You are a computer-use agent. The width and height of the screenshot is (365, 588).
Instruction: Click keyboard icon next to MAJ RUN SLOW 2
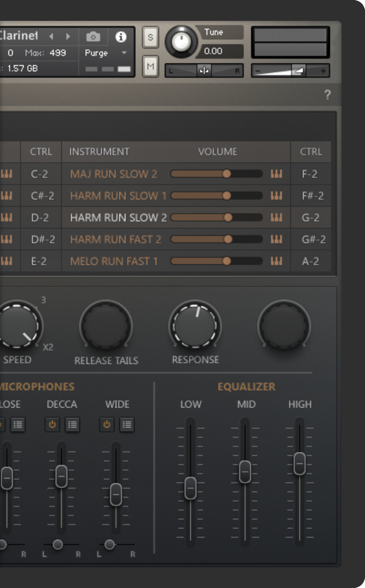coord(276,174)
